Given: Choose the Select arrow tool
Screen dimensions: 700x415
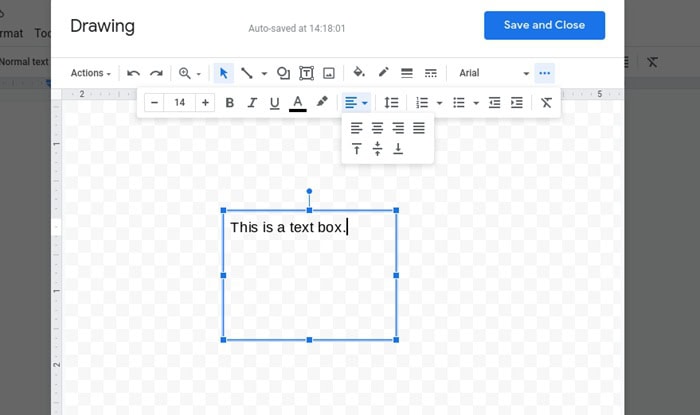Looking at the screenshot, I should [x=224, y=73].
